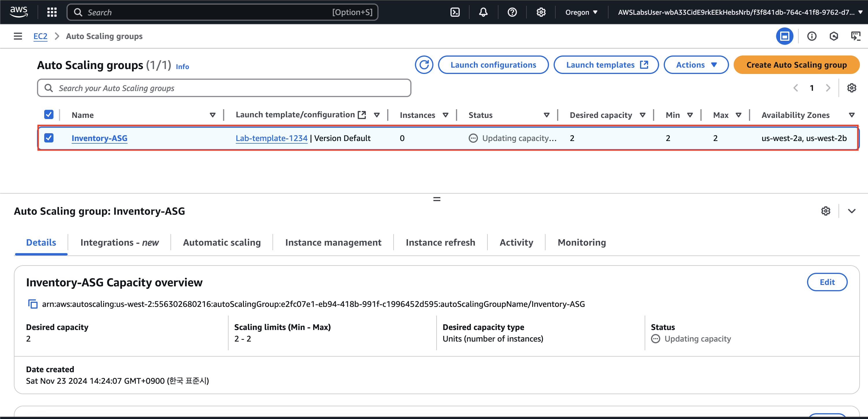The height and width of the screenshot is (419, 868).
Task: Toggle the side navigation hamburger menu
Action: tap(18, 36)
